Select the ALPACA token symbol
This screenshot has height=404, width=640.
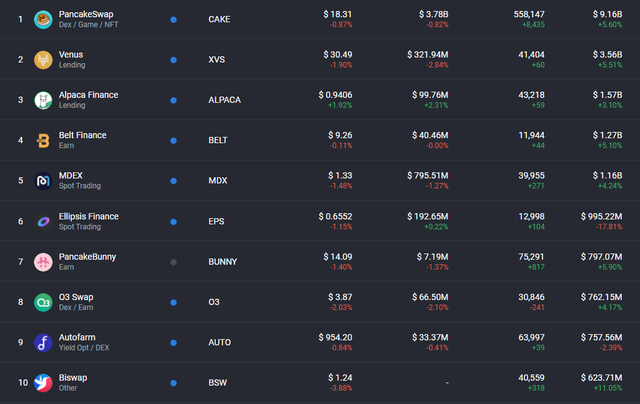(x=224, y=100)
